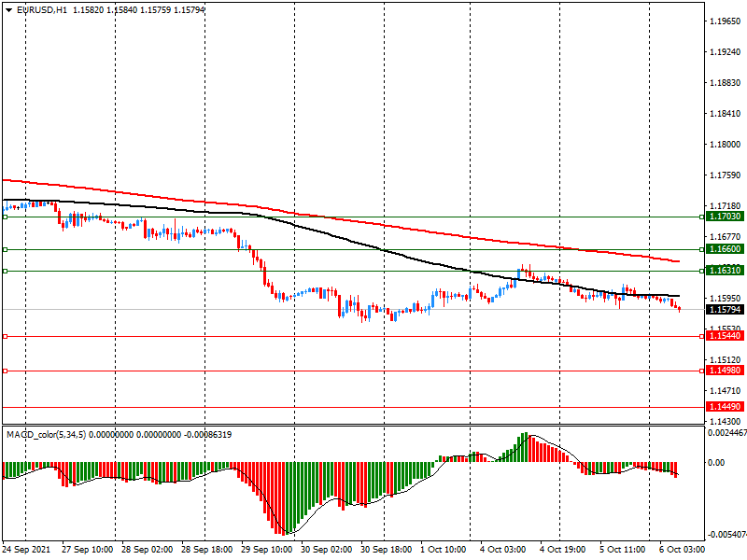Click the 5 Oct 11:00 time axis label
The width and height of the screenshot is (747, 560).
coord(622,550)
